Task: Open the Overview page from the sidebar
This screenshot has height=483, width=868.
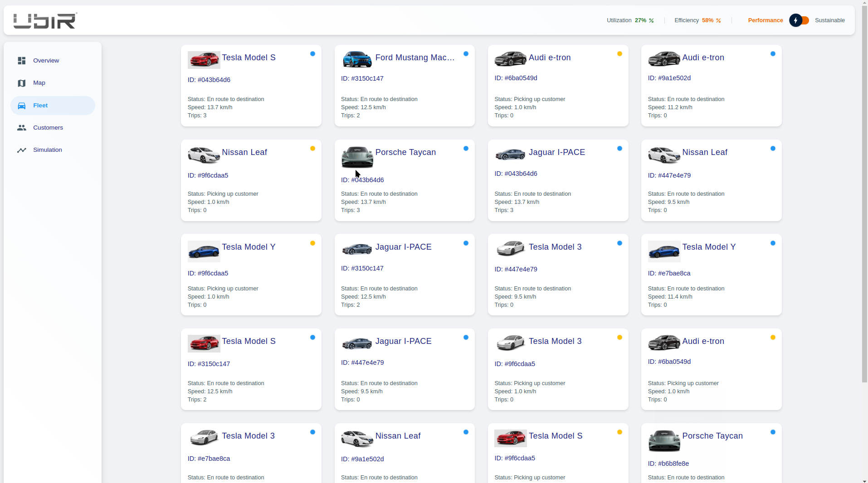Action: coord(53,61)
